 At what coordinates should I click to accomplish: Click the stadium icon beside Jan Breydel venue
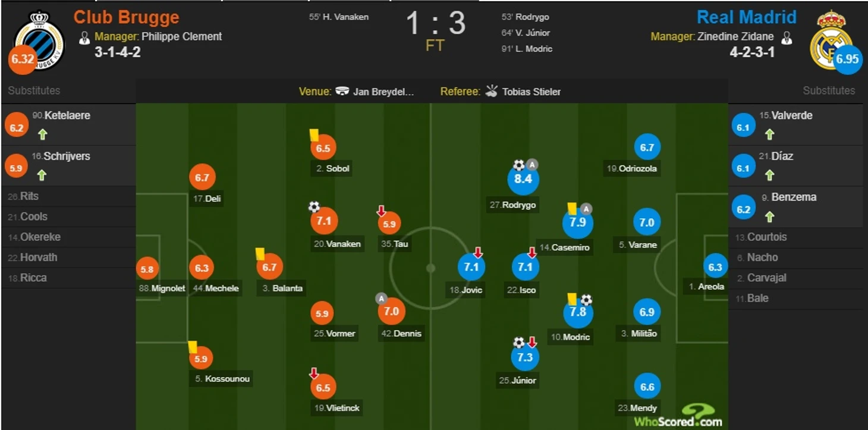342,92
